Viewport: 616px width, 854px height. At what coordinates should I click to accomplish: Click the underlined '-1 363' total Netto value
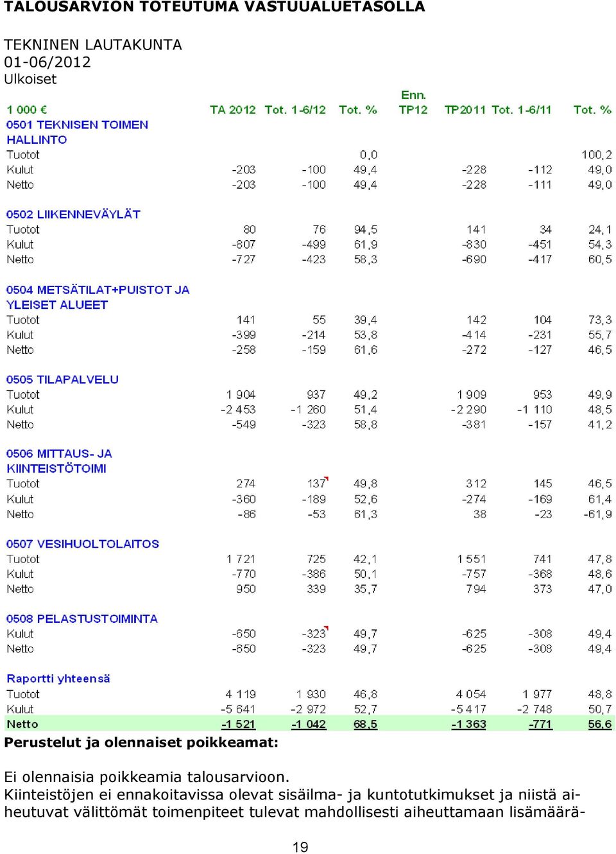coord(468,724)
